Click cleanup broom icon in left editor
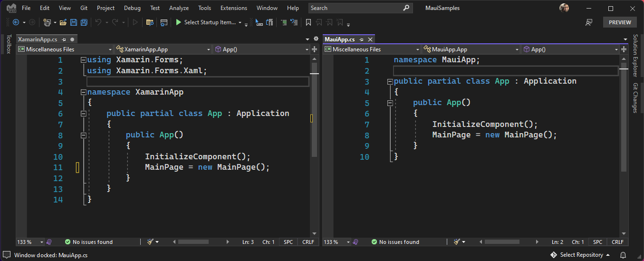The image size is (644, 261). [150, 242]
